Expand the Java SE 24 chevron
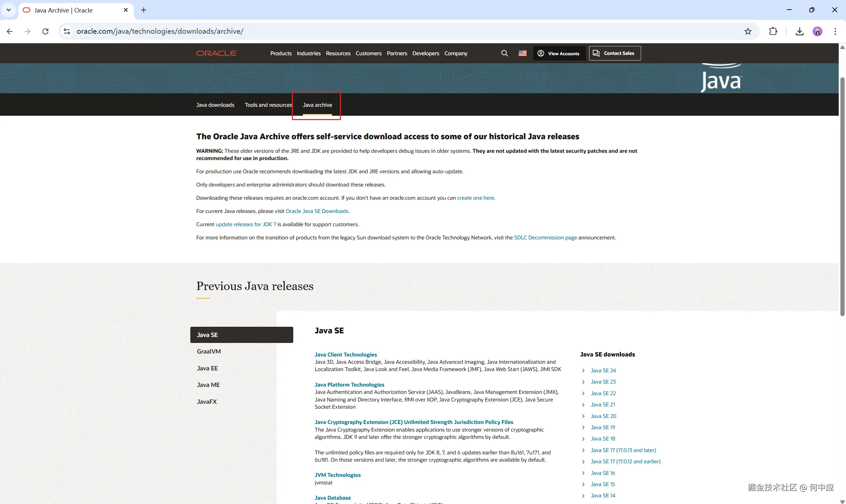846x504 pixels. [x=583, y=370]
